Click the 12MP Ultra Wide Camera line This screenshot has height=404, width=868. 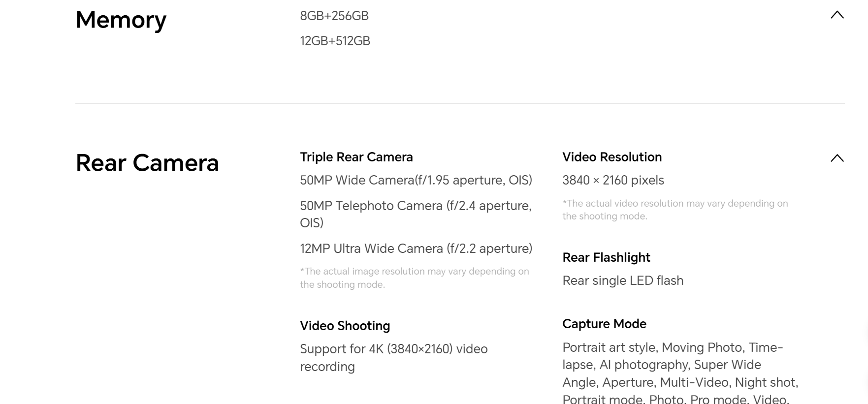click(416, 249)
